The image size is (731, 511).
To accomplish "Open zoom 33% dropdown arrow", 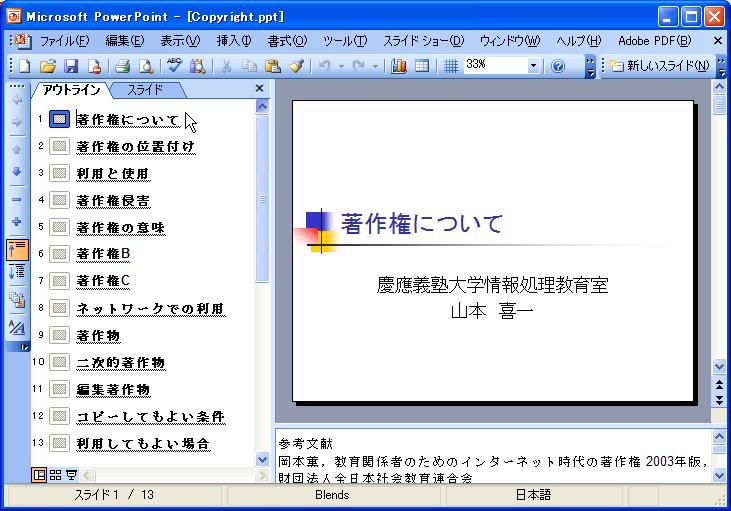I will coord(533,66).
